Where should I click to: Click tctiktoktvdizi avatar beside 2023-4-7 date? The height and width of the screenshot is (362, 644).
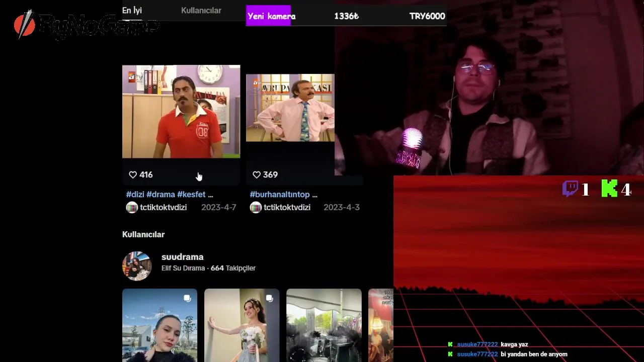tap(132, 207)
